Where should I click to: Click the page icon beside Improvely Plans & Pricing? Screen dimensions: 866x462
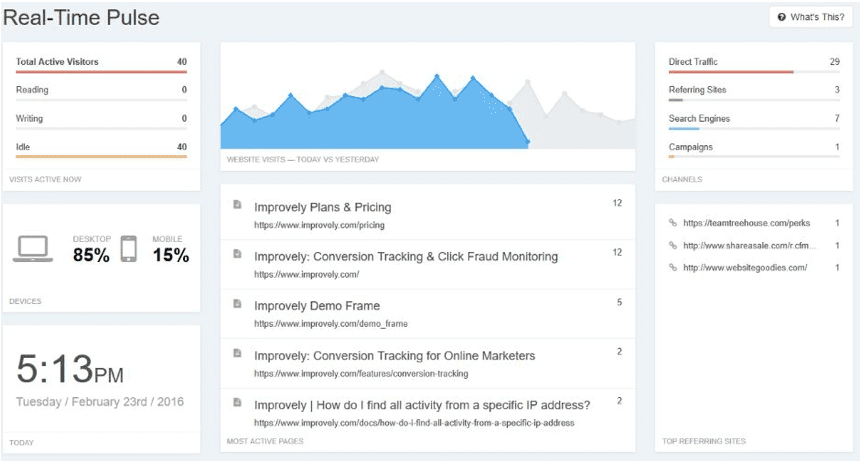(x=237, y=205)
